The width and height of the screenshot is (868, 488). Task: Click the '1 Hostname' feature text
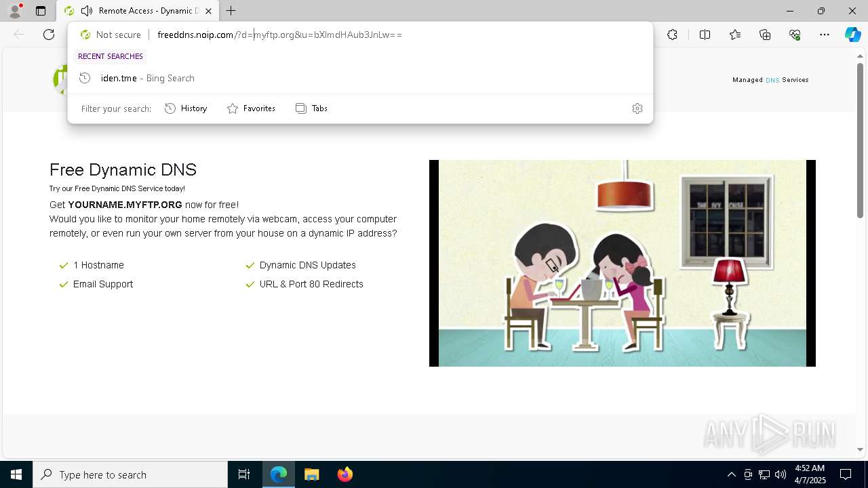pyautogui.click(x=98, y=265)
